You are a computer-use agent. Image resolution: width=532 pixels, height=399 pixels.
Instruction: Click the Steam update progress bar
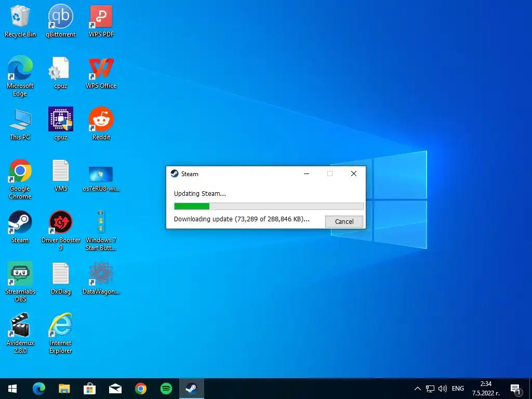pos(269,206)
